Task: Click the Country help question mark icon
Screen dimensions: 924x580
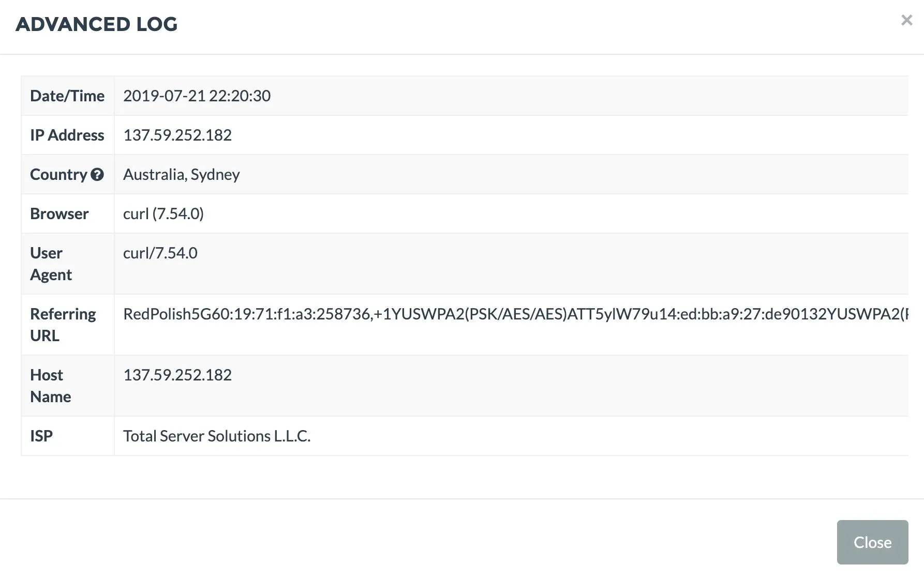Action: click(97, 175)
